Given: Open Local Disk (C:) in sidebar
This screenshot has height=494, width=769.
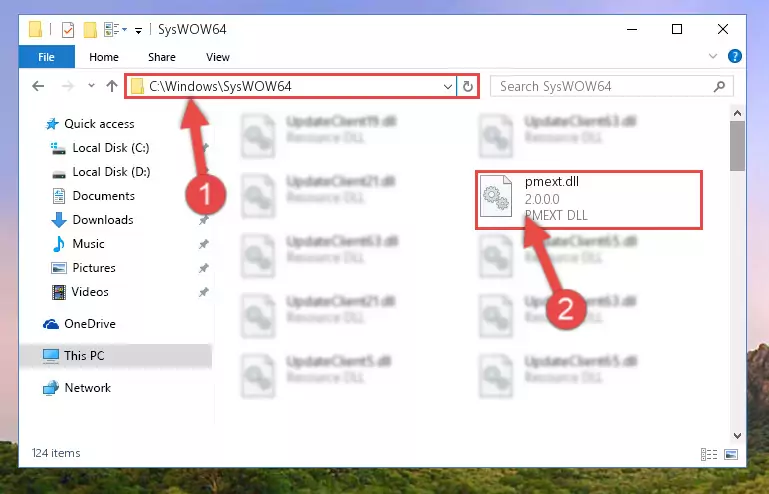Looking at the screenshot, I should 101,148.
